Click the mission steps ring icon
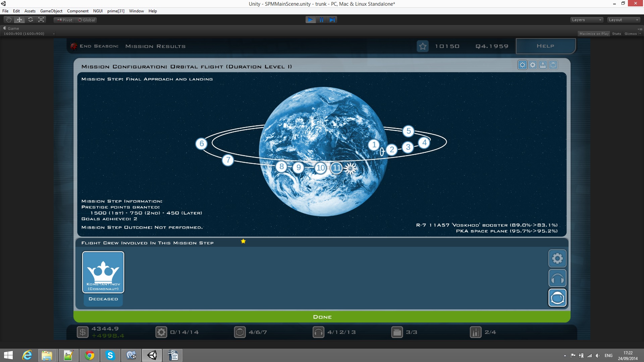Screen dimensions: 644x362 click(523, 65)
